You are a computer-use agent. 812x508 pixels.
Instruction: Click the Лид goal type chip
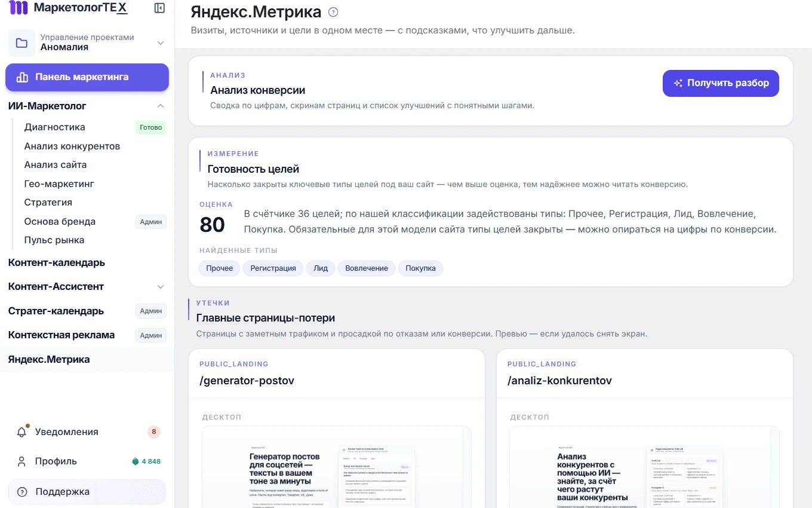tap(321, 268)
